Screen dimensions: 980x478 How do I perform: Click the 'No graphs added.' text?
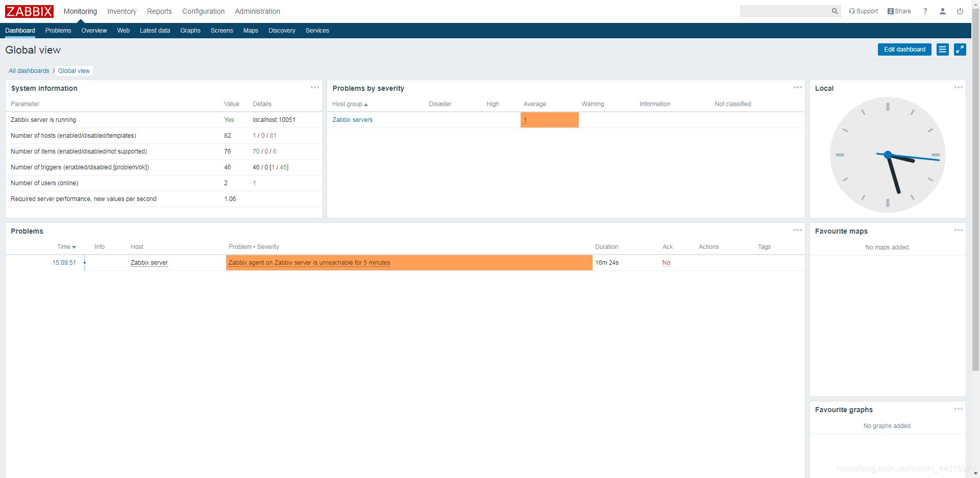[x=888, y=426]
